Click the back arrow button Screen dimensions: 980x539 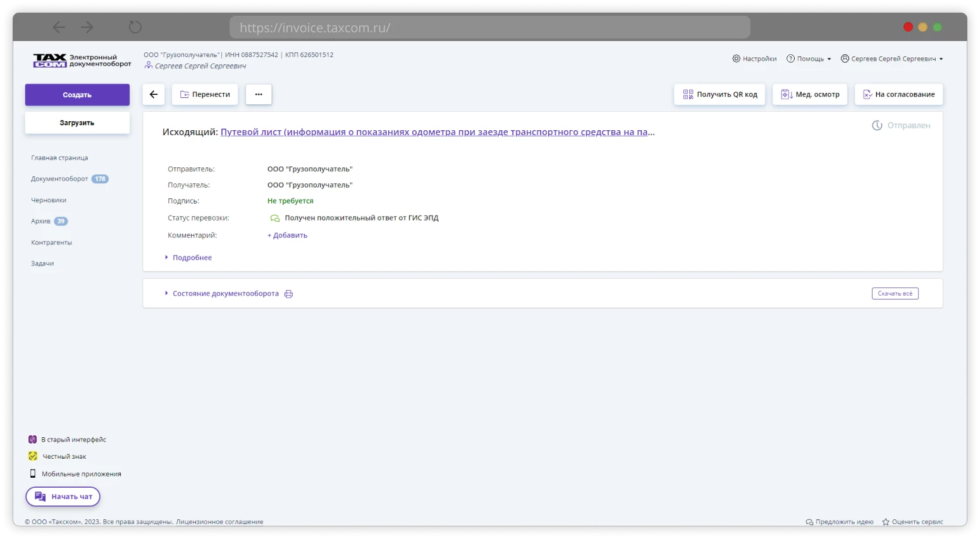pos(154,95)
